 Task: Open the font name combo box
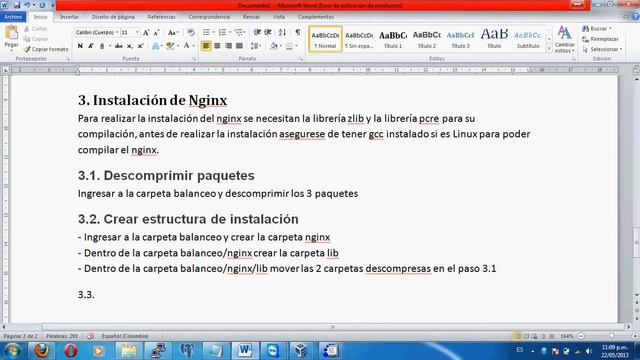[97, 32]
